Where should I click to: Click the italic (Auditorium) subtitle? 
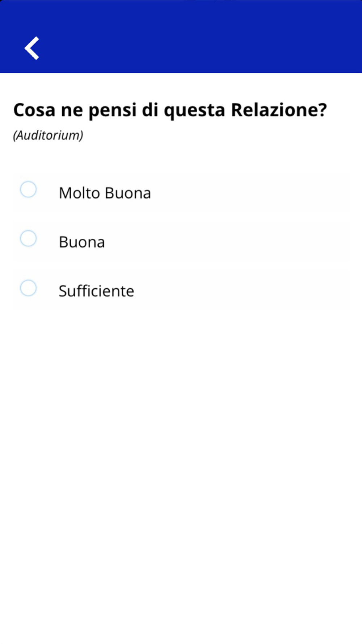pyautogui.click(x=48, y=135)
